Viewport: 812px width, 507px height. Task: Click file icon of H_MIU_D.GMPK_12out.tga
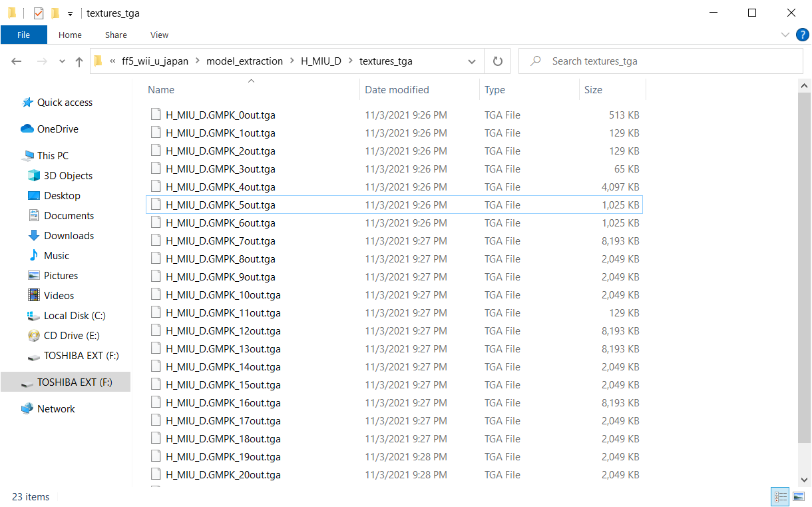point(156,331)
